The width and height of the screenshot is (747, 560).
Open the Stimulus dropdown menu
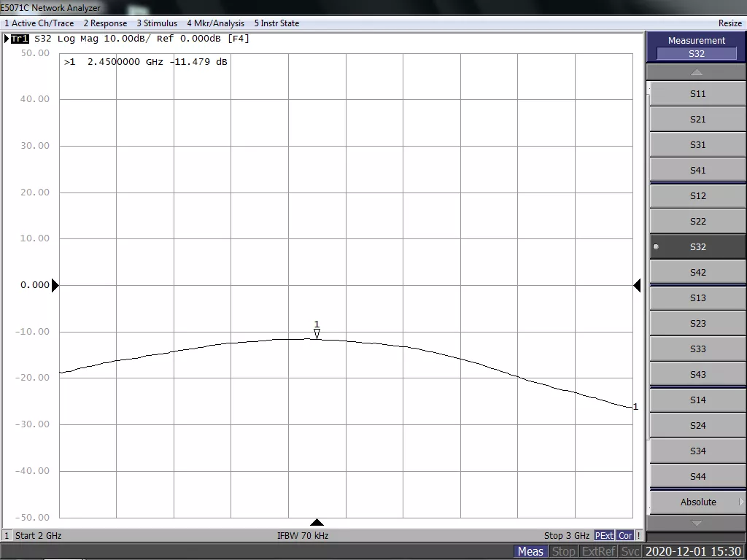tap(157, 23)
